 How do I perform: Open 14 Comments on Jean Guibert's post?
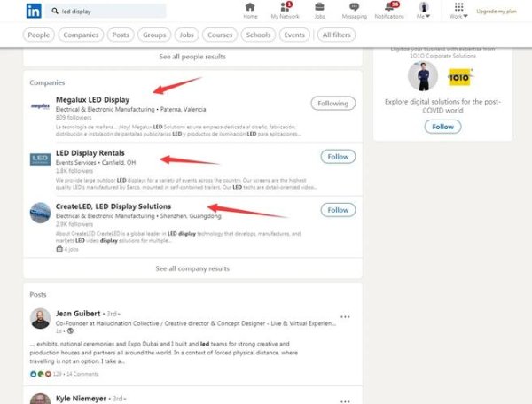click(x=82, y=374)
